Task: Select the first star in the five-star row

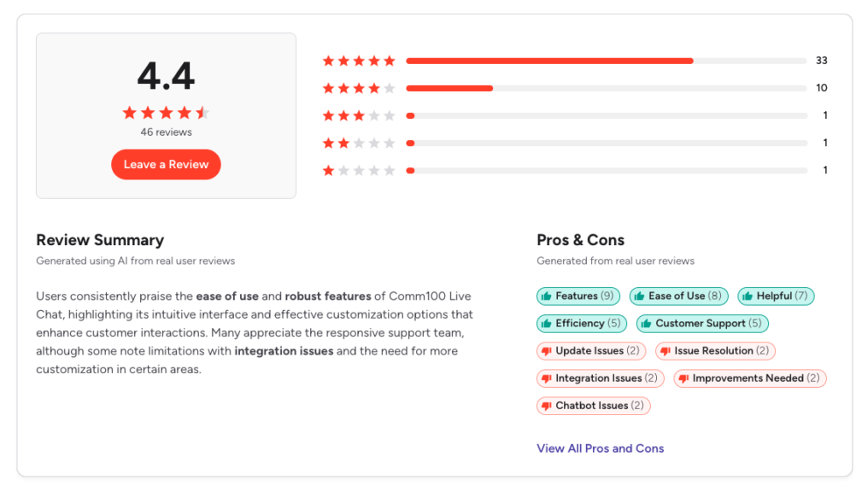Action: [328, 61]
